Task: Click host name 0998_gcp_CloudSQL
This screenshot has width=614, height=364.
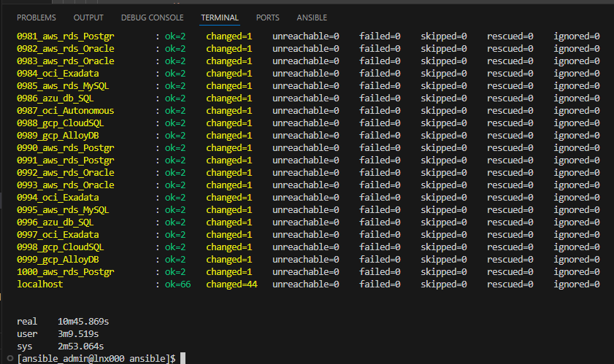Action: click(61, 247)
